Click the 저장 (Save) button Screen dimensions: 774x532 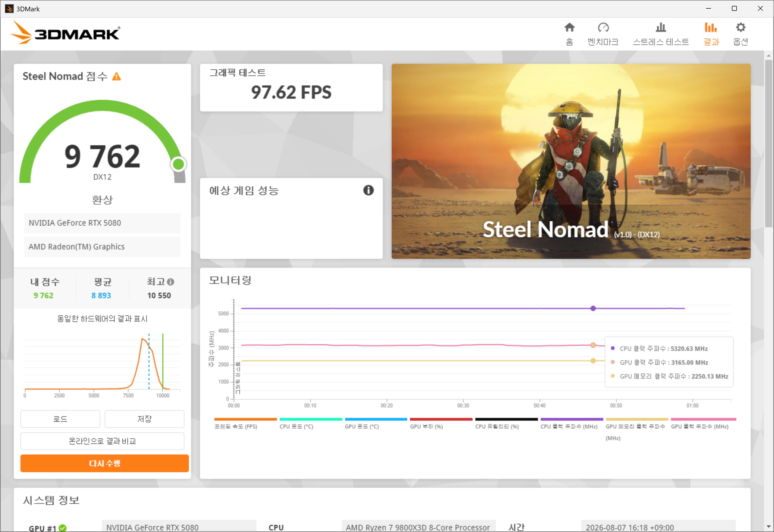(x=144, y=419)
